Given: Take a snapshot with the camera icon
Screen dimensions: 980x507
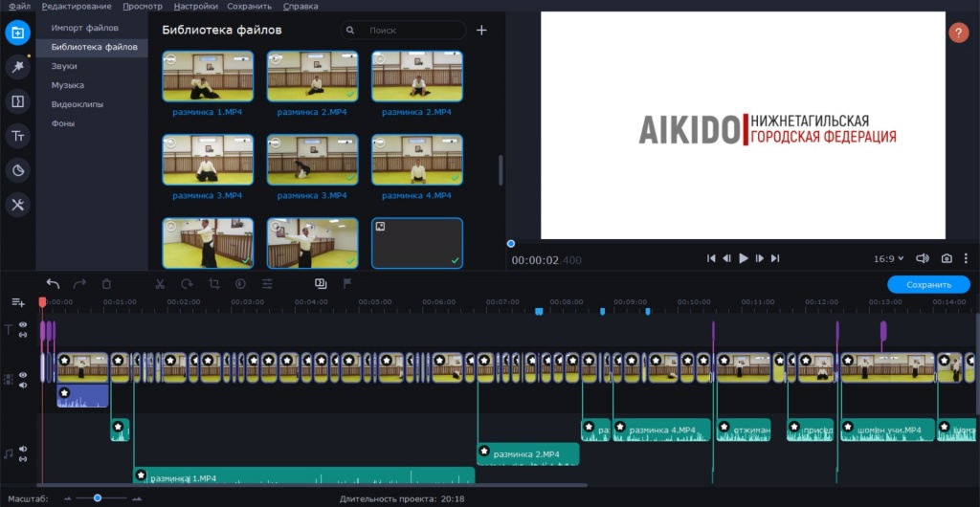Looking at the screenshot, I should pos(947,258).
